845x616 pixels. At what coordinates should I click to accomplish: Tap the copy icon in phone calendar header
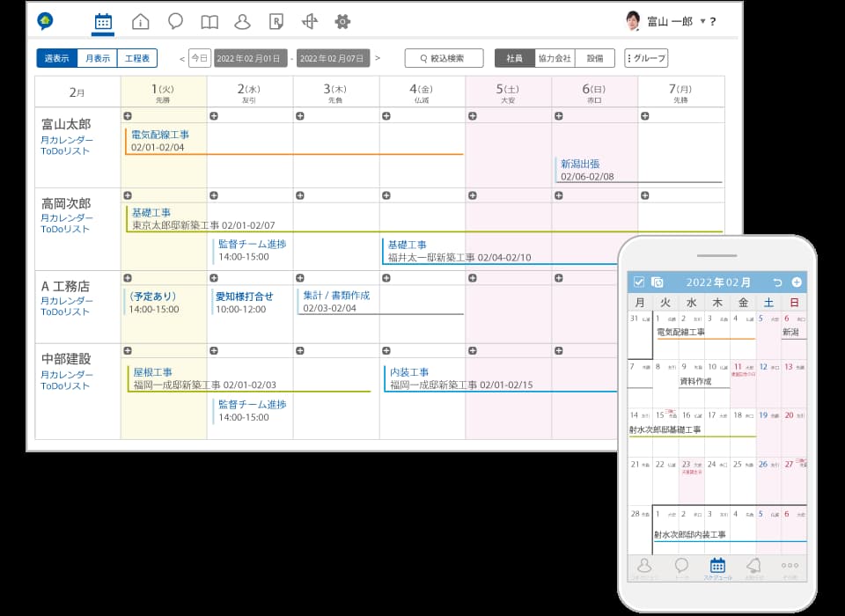pos(657,282)
